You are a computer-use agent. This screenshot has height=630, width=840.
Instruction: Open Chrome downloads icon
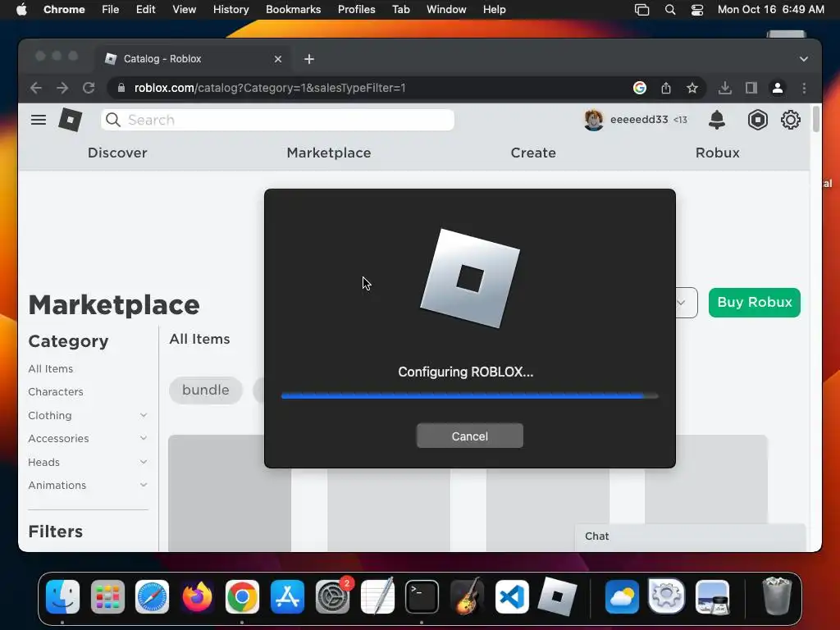click(725, 88)
